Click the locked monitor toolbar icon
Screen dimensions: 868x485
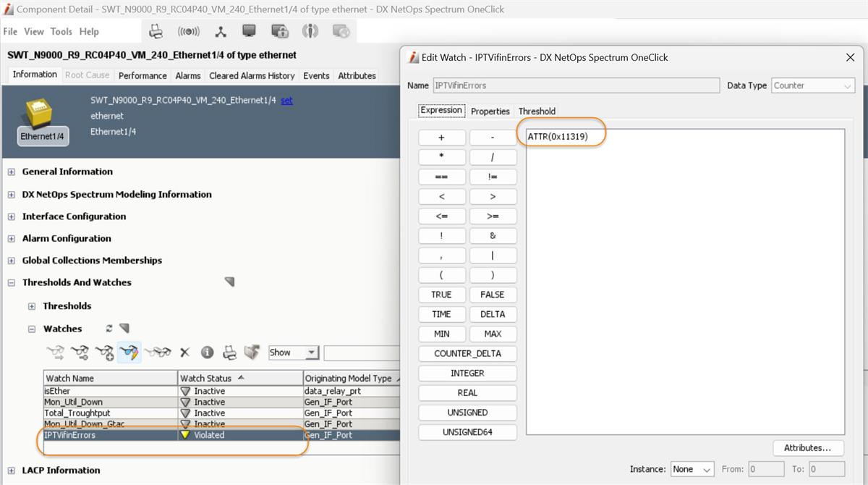tap(280, 31)
